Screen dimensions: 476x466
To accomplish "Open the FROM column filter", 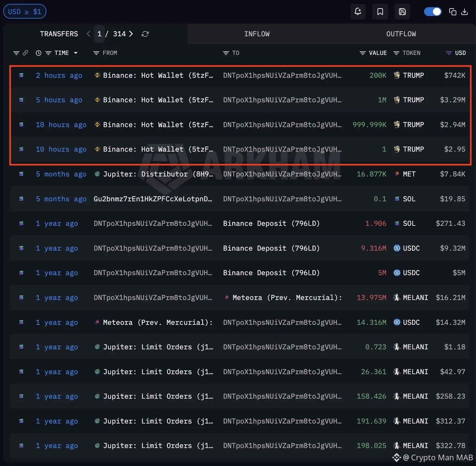I will tap(96, 53).
